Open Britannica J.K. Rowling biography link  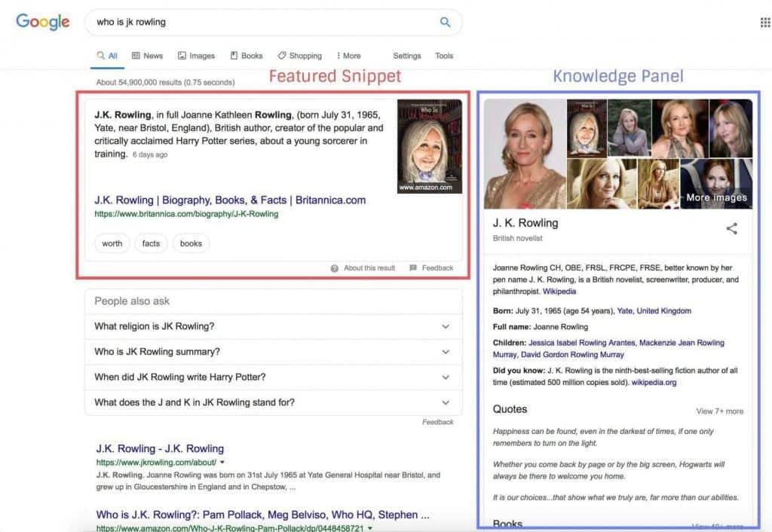pos(230,200)
